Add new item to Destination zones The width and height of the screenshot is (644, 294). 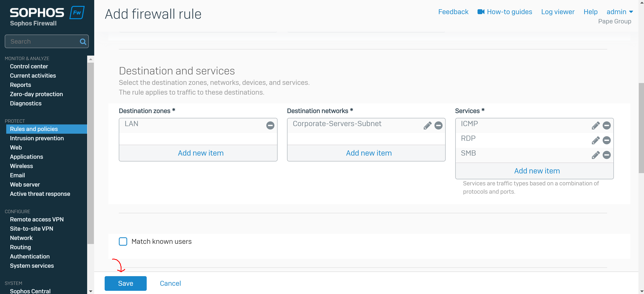pyautogui.click(x=201, y=153)
